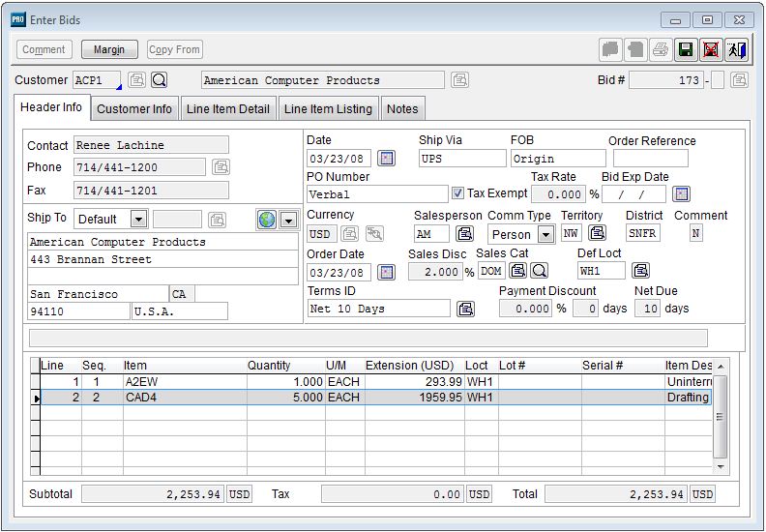The image size is (766, 532).
Task: Open calendar icon next to Date field
Action: click(386, 159)
